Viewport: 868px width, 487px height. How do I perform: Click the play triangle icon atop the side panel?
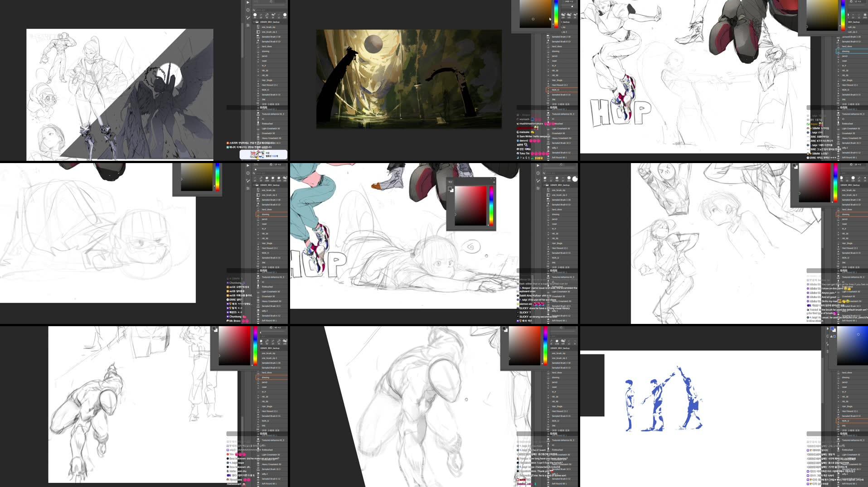point(247,2)
